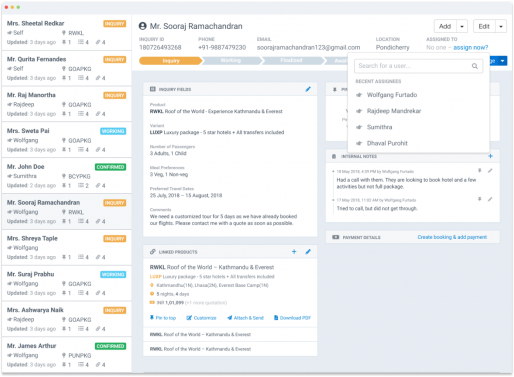Add a new internal note with the plus icon
The width and height of the screenshot is (514, 377).
tap(490, 156)
